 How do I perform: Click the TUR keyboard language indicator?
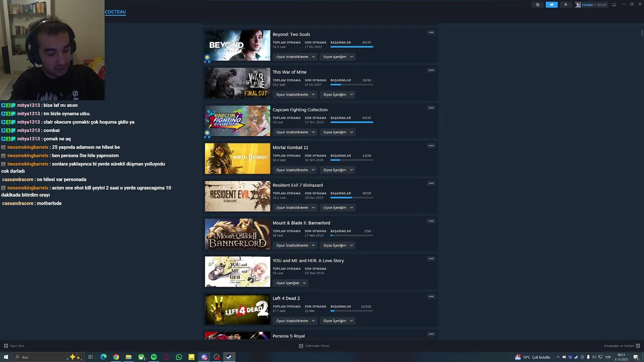pos(608,357)
